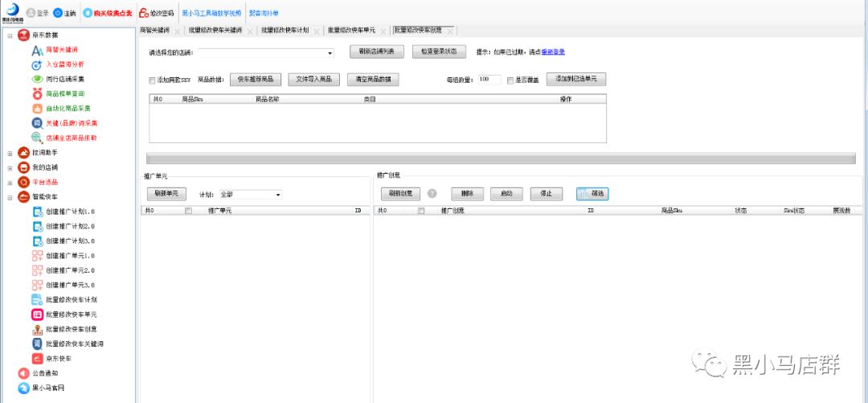Click the 重新登录 link
Image resolution: width=868 pixels, height=403 pixels.
pos(552,52)
